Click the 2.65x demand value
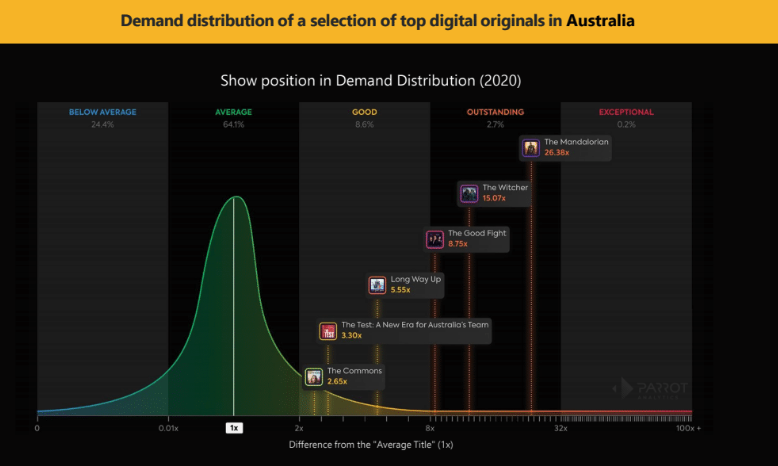 point(337,382)
